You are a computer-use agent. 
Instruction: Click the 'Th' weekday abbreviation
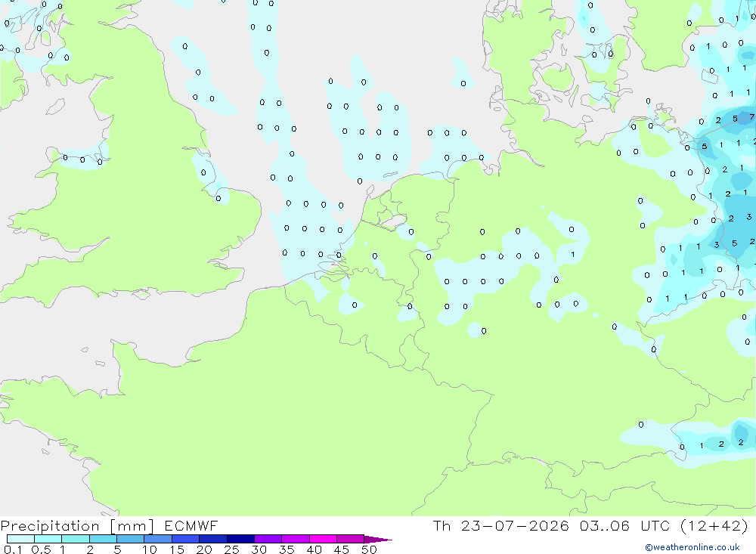(442, 526)
